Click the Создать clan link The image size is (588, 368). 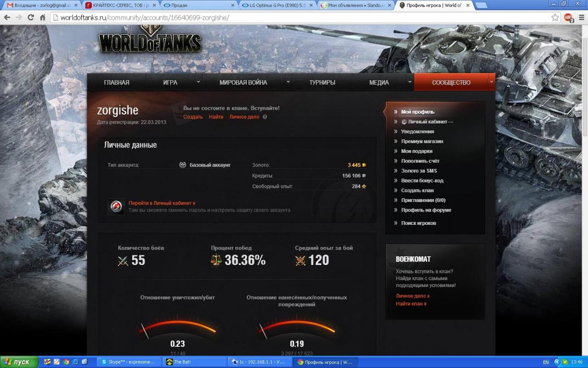pos(193,117)
